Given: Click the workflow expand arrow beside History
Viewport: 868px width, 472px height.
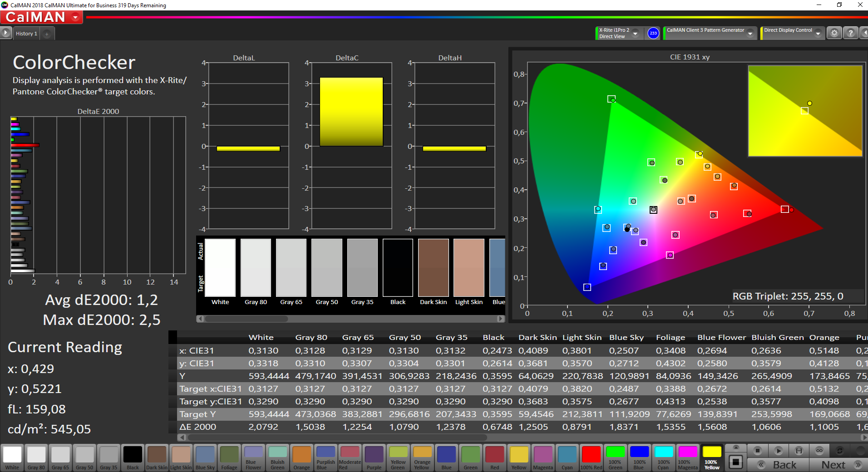Looking at the screenshot, I should [5, 33].
